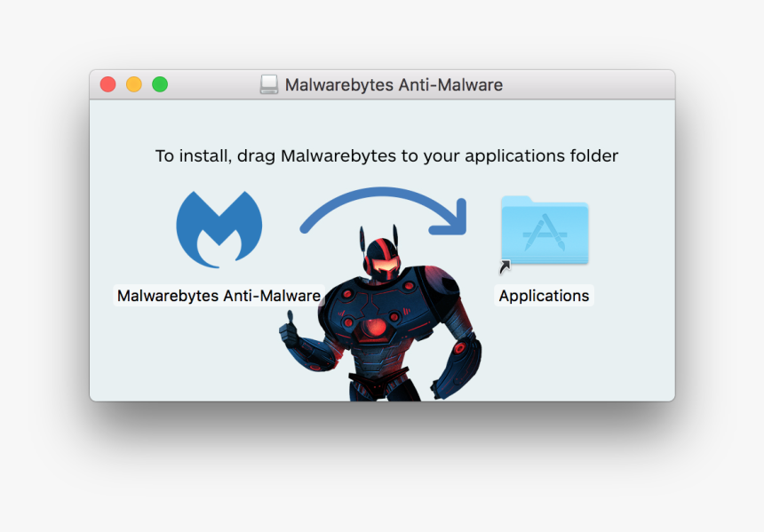Close the installer window with the red button

click(x=108, y=84)
